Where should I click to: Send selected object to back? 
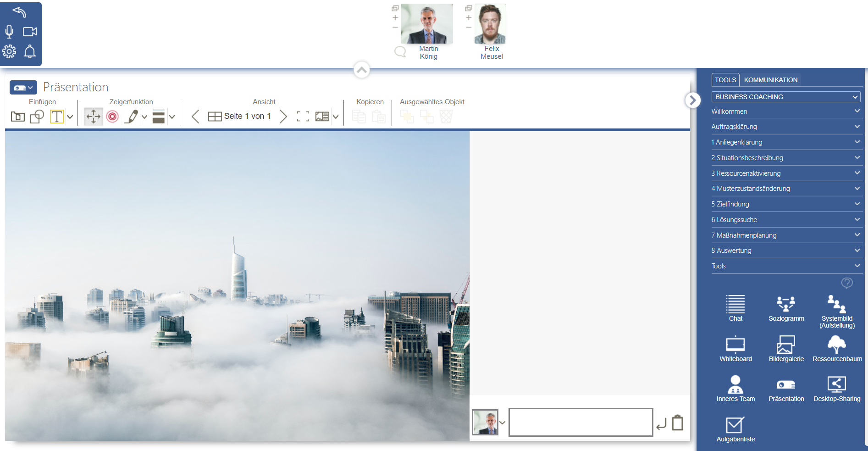click(x=427, y=117)
